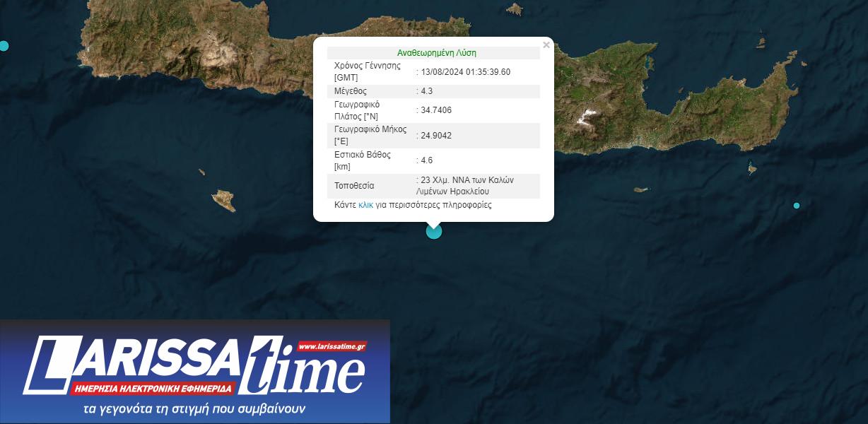This screenshot has width=868, height=424.
Task: Click the latitude value 34.7406
Action: [436, 110]
